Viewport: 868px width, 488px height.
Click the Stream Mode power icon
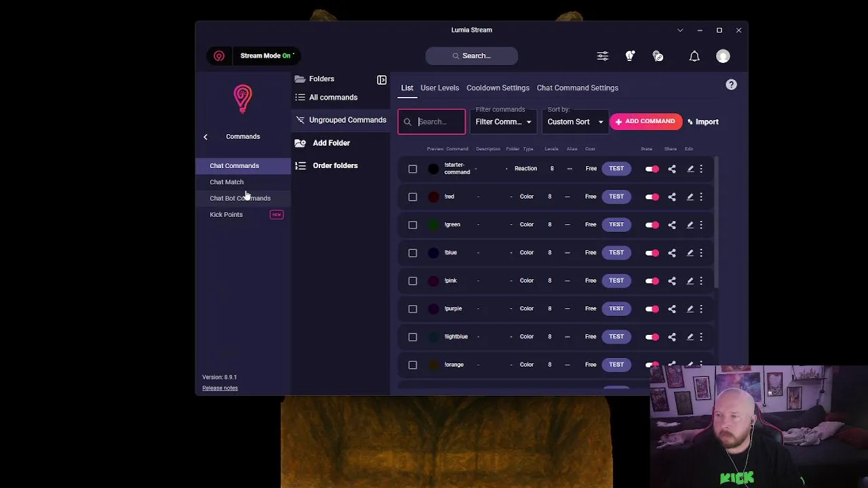219,56
